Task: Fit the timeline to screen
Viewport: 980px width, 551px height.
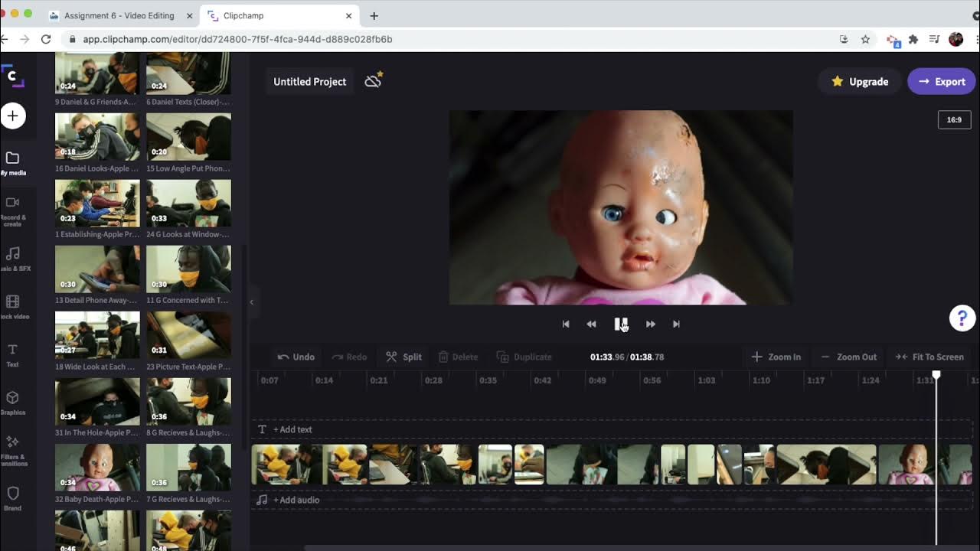Action: [929, 357]
